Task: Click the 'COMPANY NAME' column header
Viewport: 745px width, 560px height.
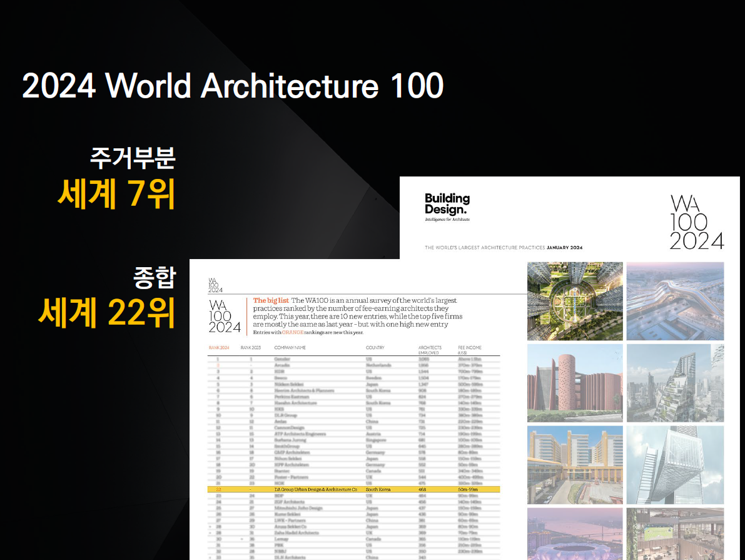Action: click(x=290, y=347)
